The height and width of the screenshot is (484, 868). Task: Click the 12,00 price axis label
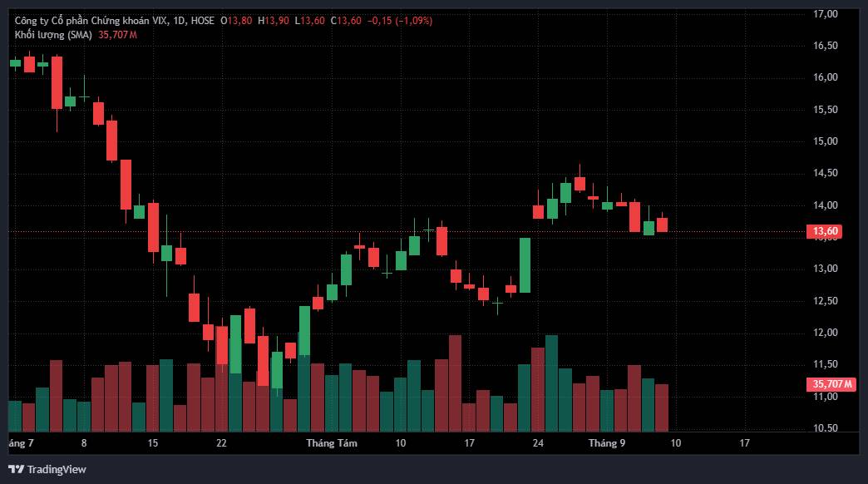[x=826, y=333]
